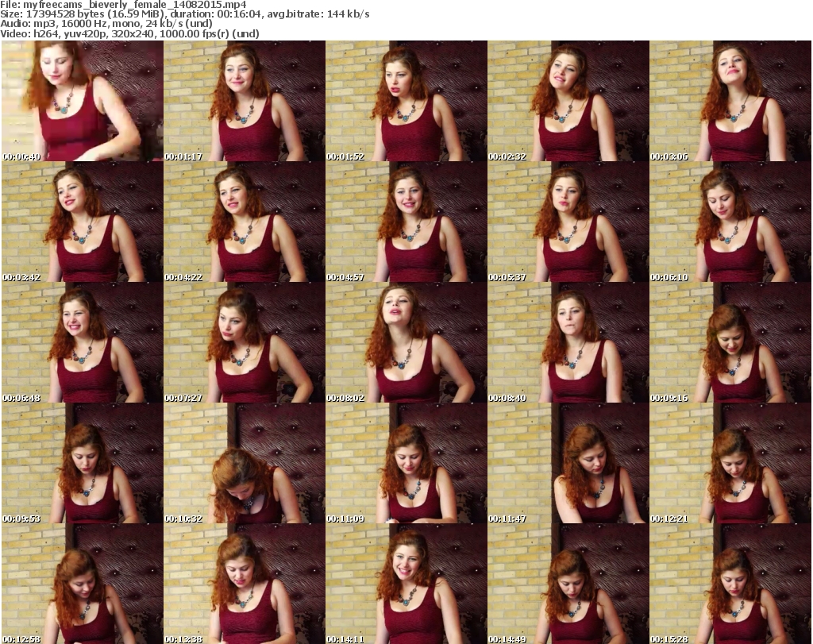This screenshot has width=813, height=644.
Task: Click the thumbnail timestamped 00:08:02
Action: [406, 342]
